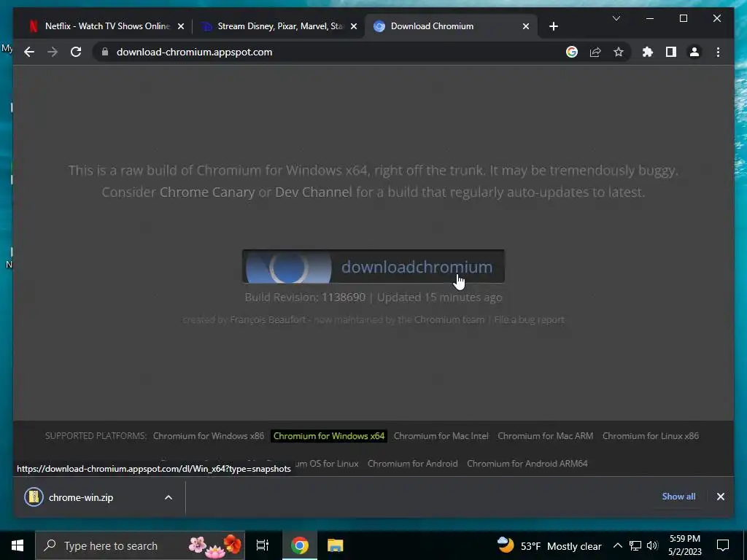Select Chromium for Mac Intel platform

tap(441, 436)
